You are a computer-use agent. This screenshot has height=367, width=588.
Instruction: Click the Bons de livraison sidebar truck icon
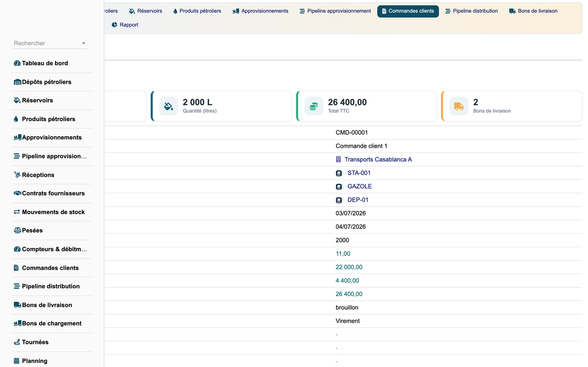[x=17, y=305]
